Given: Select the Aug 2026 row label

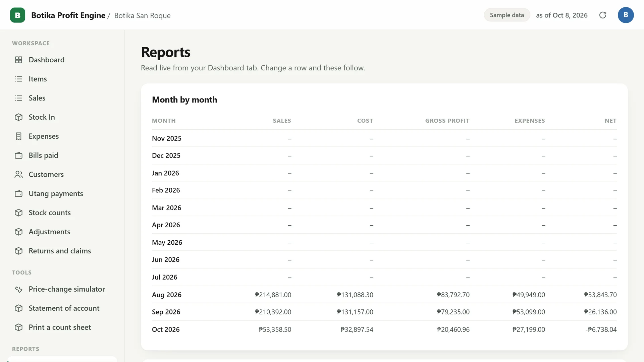Looking at the screenshot, I should (167, 295).
